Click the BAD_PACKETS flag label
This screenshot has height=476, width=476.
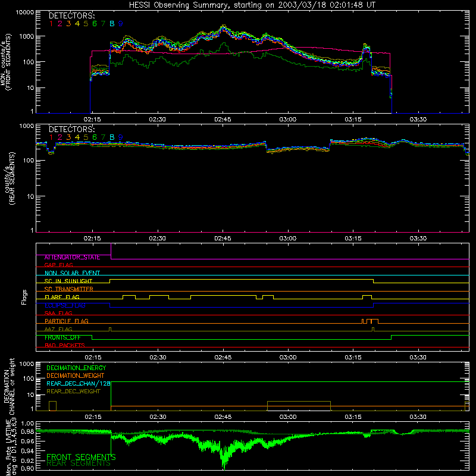pos(65,345)
